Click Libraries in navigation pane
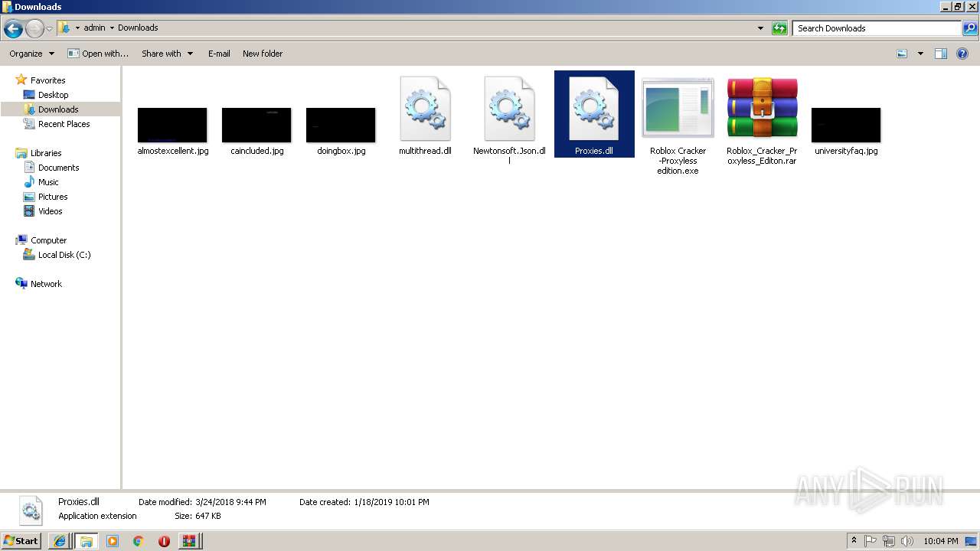Image resolution: width=980 pixels, height=551 pixels. [x=46, y=153]
